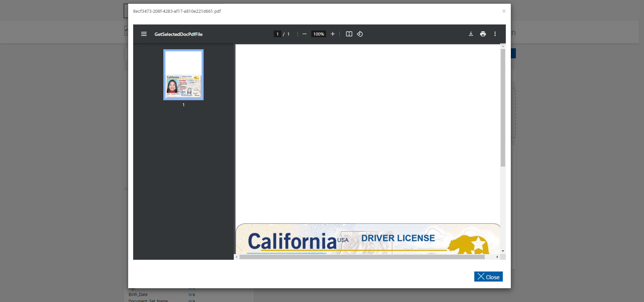This screenshot has height=302, width=644.
Task: Click the PDF filename in dialog header
Action: 177,11
